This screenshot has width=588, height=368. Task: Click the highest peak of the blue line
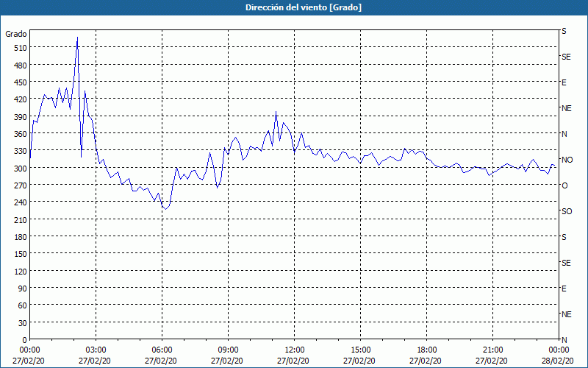click(x=77, y=38)
